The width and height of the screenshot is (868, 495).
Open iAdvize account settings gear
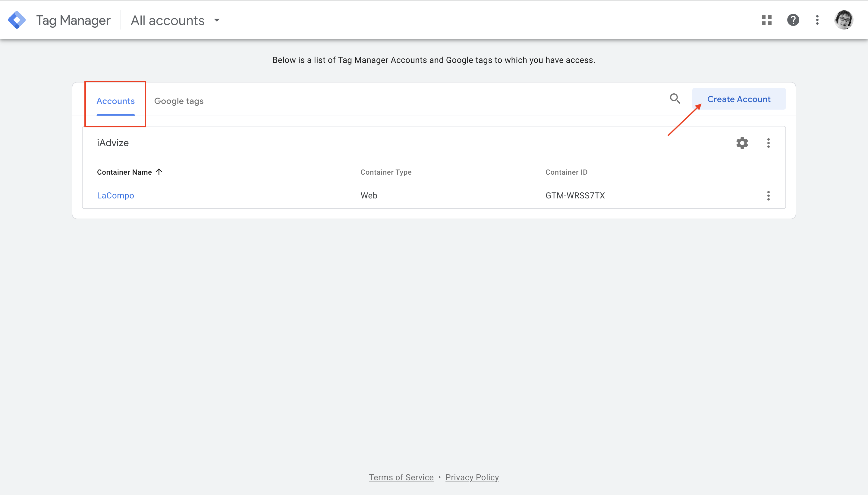[742, 143]
